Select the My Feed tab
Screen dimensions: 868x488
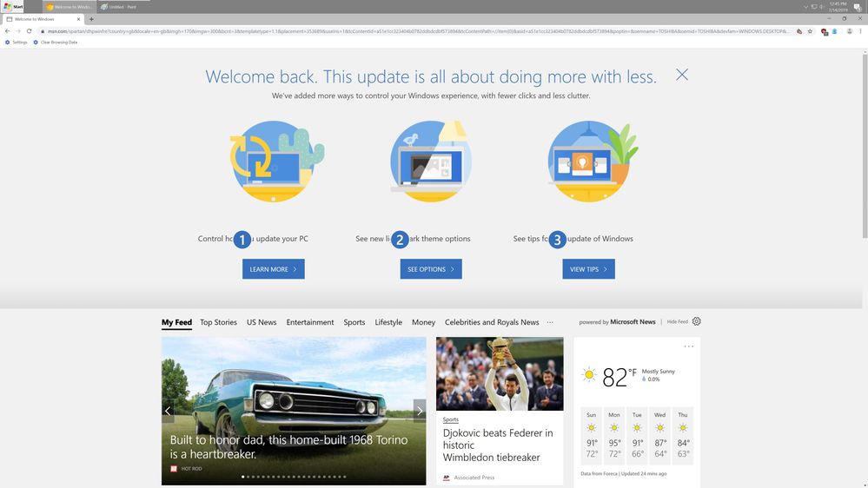click(x=176, y=322)
